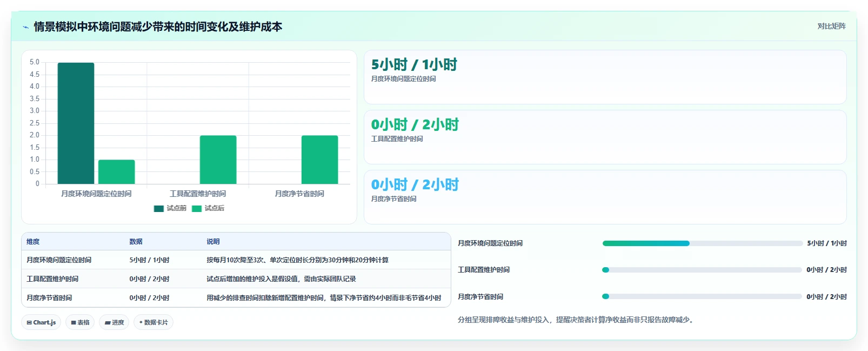Select table cell 月度净节省时间
This screenshot has height=351, width=868.
49,298
